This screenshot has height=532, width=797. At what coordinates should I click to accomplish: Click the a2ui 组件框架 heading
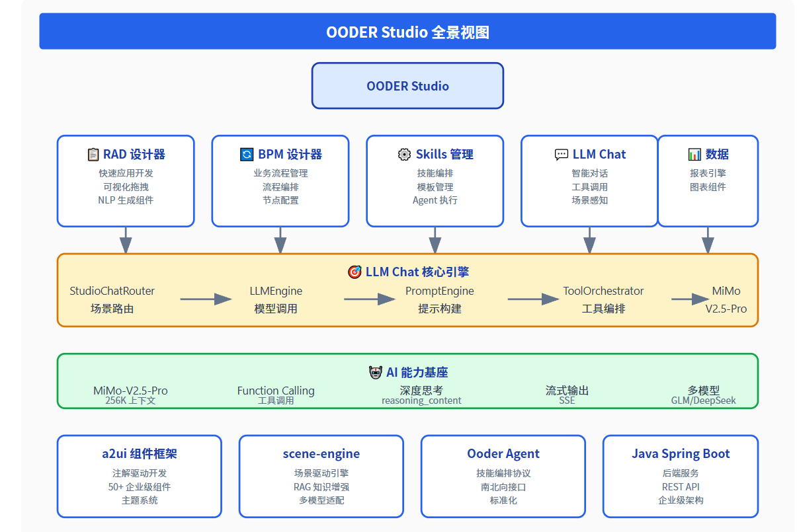point(139,454)
